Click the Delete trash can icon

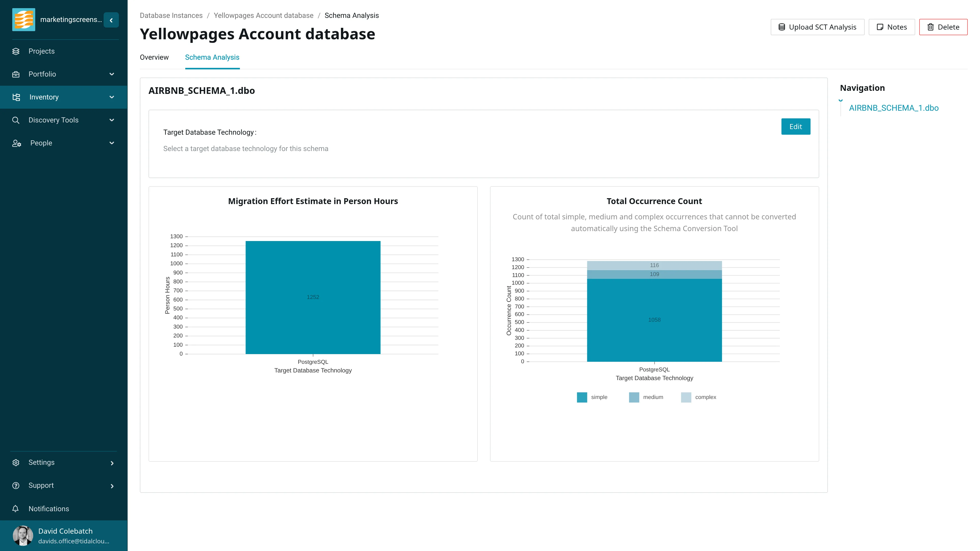coord(930,27)
